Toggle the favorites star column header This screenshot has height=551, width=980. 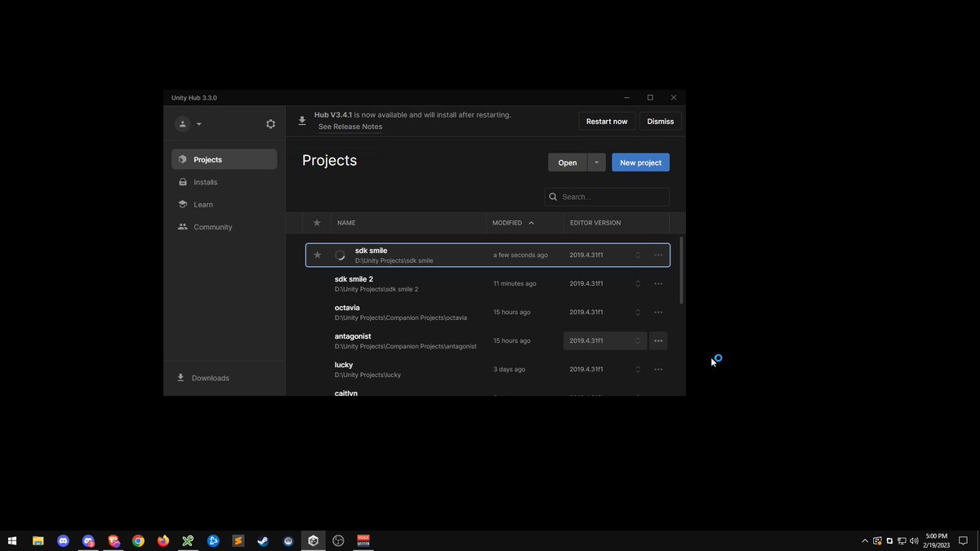pos(317,223)
